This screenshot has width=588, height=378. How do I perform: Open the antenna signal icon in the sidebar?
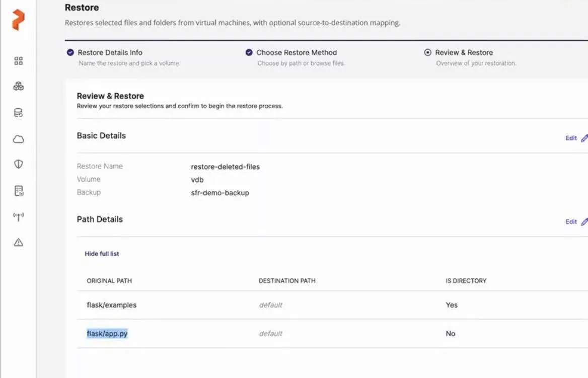point(19,217)
